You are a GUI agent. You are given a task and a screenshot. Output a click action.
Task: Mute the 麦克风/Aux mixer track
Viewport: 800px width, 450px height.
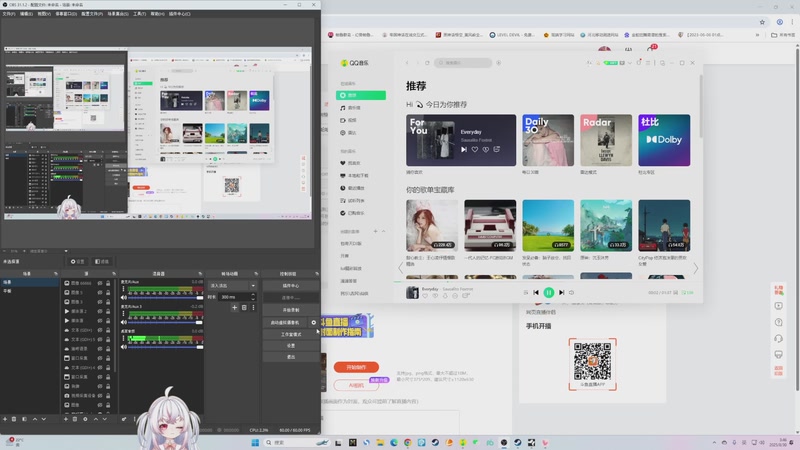(x=124, y=297)
